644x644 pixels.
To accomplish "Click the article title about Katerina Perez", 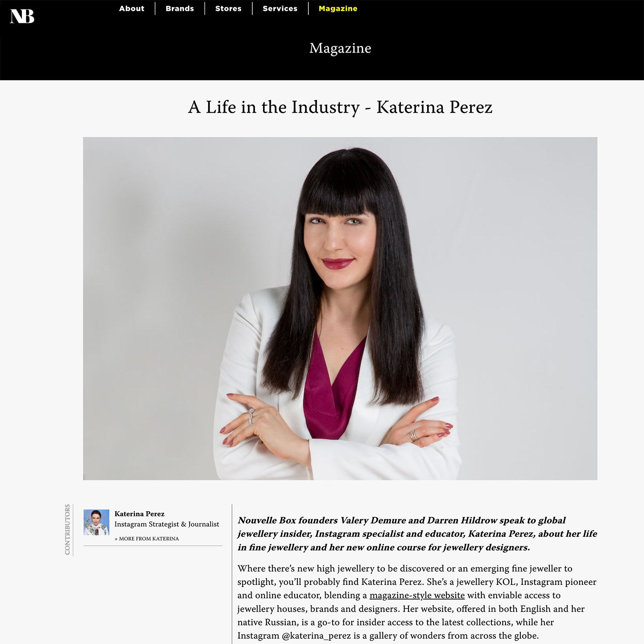I will 340,107.
